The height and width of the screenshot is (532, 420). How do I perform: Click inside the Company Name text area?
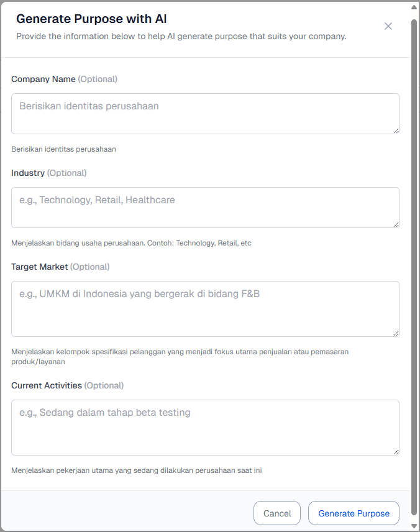coord(205,112)
